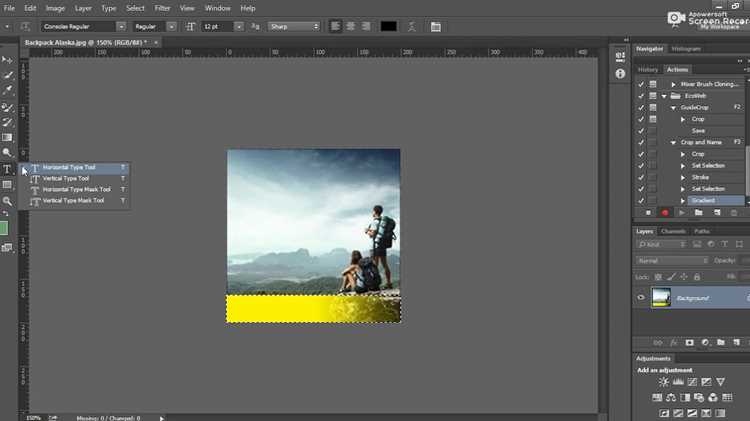Image resolution: width=750 pixels, height=421 pixels.
Task: Click the black text color swatch
Action: [x=388, y=27]
